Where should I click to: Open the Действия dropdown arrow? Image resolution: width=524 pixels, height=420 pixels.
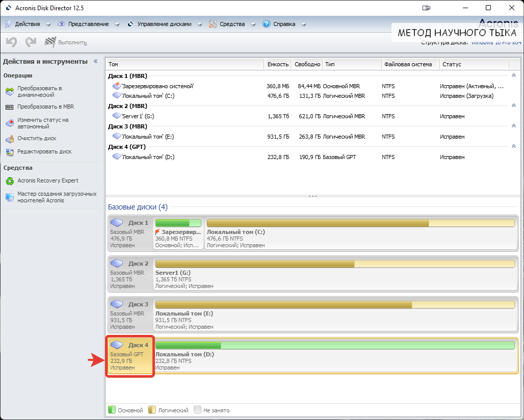(x=48, y=24)
